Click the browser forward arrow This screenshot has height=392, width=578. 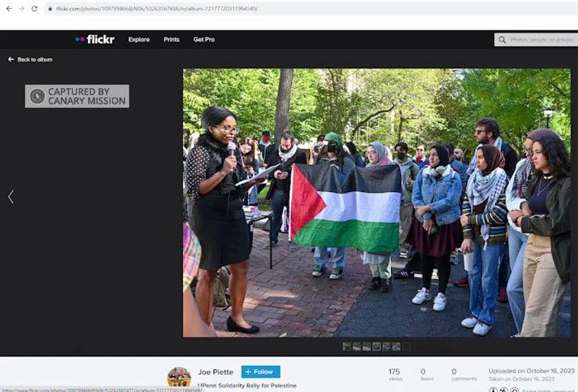(20, 9)
